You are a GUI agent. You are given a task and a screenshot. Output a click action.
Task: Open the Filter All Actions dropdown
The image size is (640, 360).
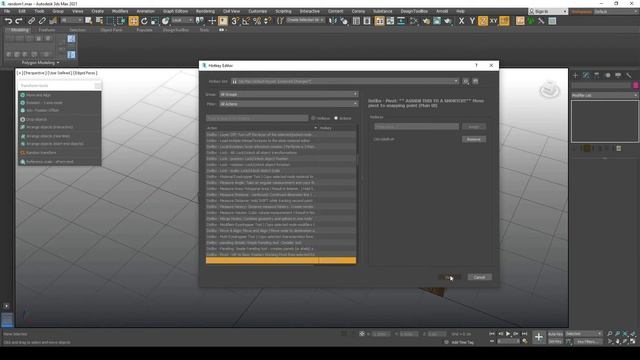point(289,104)
